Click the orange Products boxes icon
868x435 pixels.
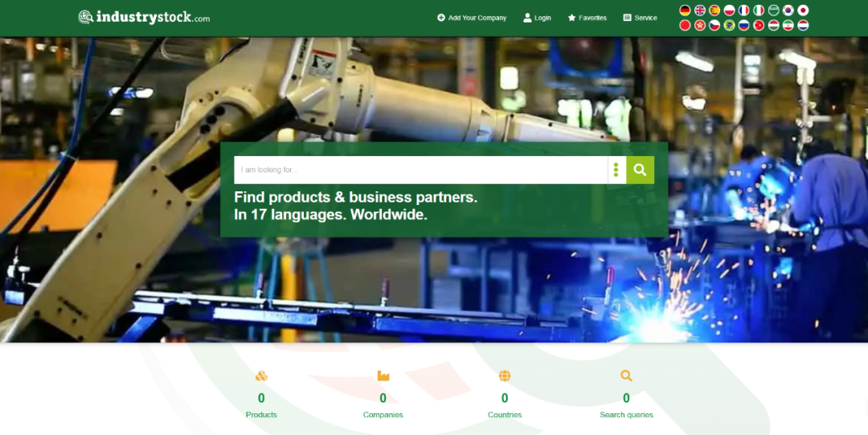tap(261, 375)
